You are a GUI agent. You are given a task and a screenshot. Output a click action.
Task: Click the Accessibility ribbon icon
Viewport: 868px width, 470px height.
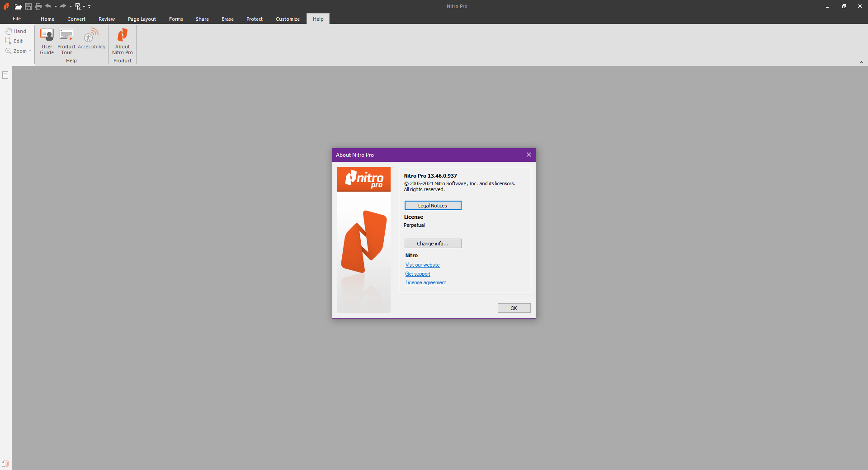(x=91, y=39)
